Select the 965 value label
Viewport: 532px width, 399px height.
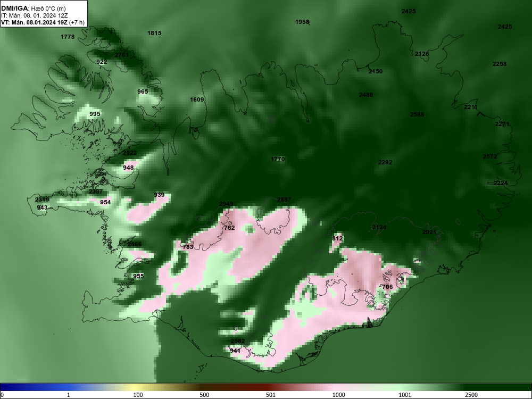click(x=143, y=92)
